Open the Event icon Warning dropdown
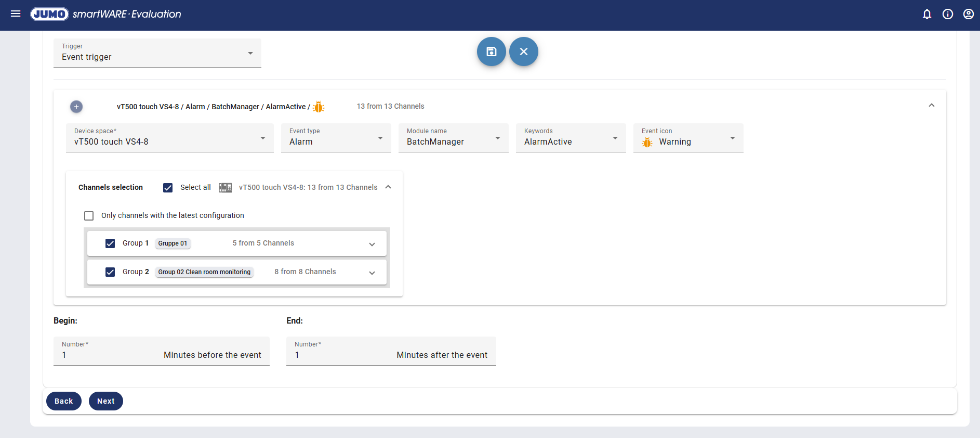The width and height of the screenshot is (980, 438). [x=688, y=138]
